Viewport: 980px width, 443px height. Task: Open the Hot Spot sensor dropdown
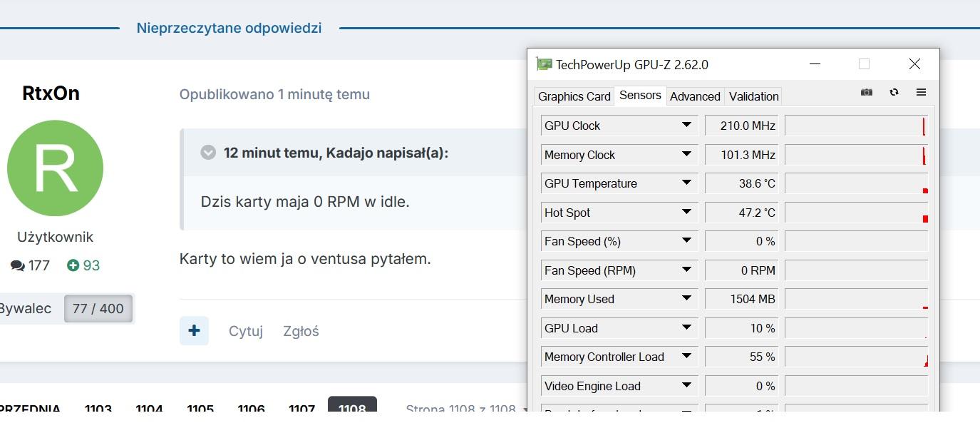tap(686, 212)
